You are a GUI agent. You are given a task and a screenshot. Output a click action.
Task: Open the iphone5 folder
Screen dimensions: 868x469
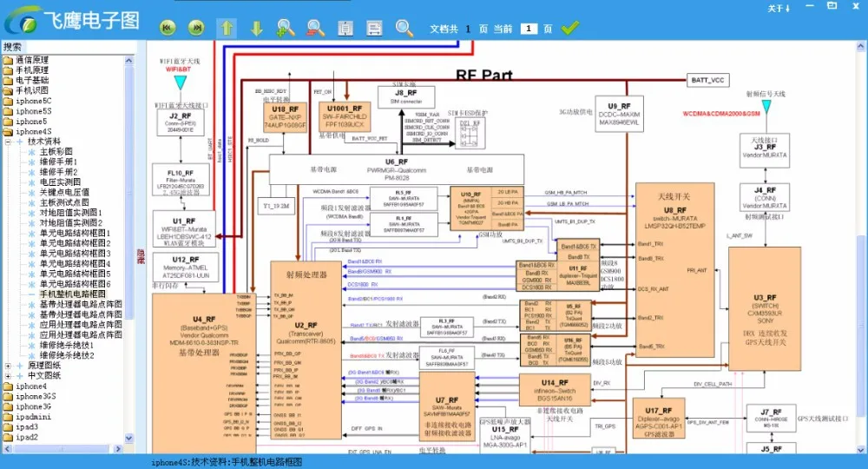coord(31,122)
